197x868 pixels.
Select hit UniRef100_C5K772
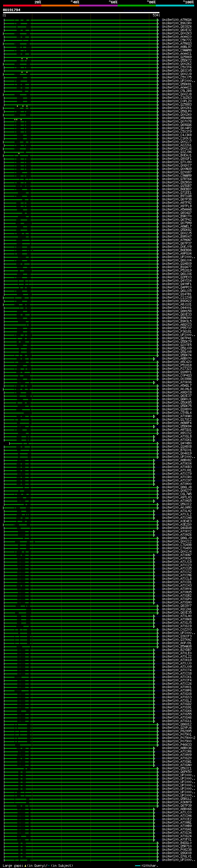(x=176, y=40)
